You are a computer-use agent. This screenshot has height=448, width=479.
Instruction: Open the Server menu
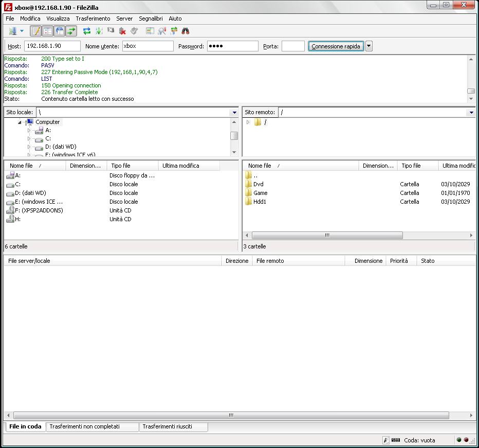124,19
